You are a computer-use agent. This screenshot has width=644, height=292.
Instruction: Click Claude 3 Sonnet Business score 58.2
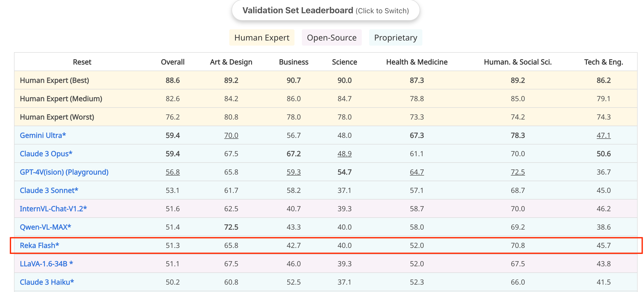294,190
